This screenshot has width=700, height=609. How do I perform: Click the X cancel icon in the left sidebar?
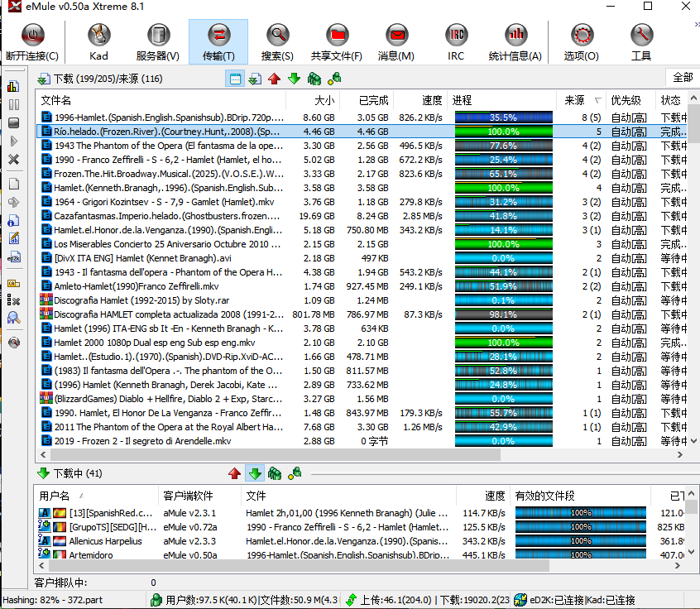[x=14, y=160]
